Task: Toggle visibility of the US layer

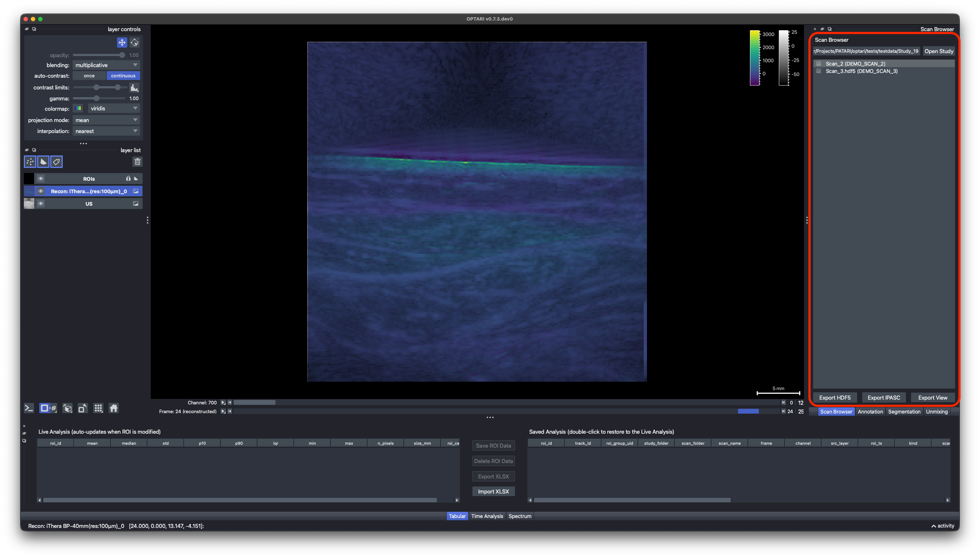Action: pos(41,203)
